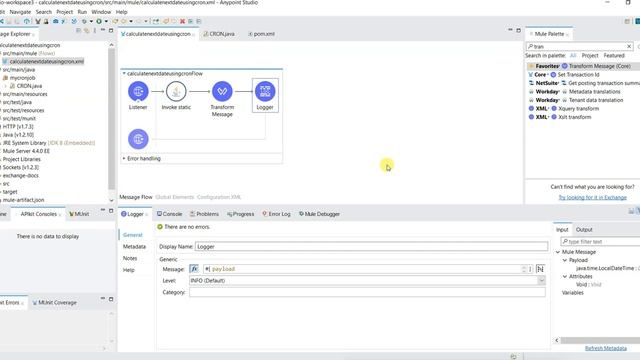Collapse the Payload tree node
The width and height of the screenshot is (640, 360).
[565, 260]
